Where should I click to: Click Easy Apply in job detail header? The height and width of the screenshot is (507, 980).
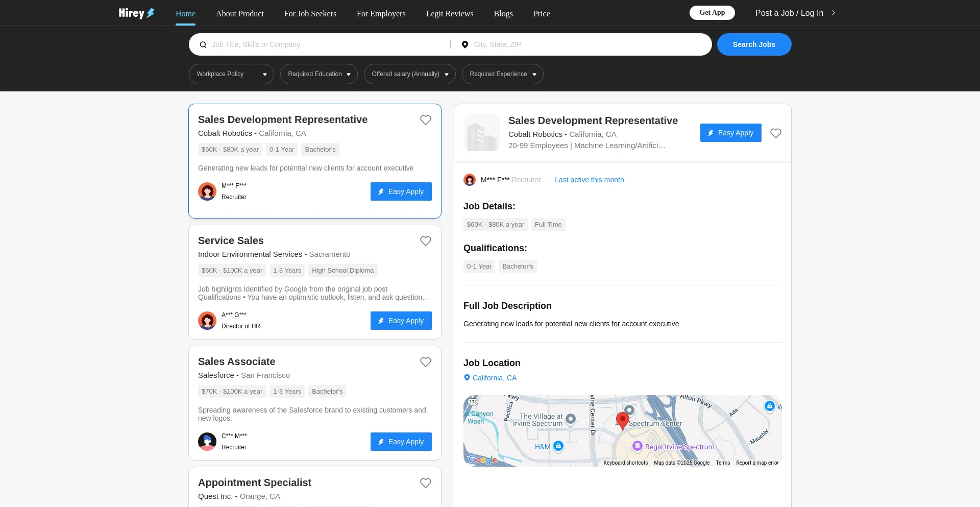click(x=731, y=133)
